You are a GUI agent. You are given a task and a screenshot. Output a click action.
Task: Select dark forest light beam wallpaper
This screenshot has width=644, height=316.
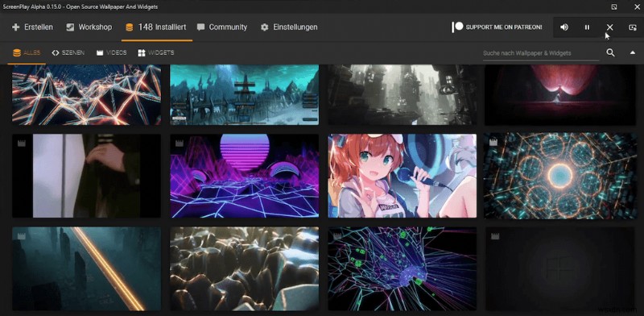[x=86, y=268]
